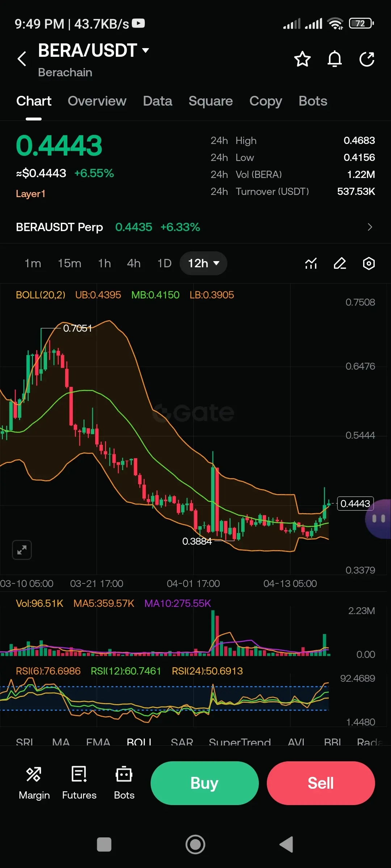Select the 1h timeframe

coord(104,263)
